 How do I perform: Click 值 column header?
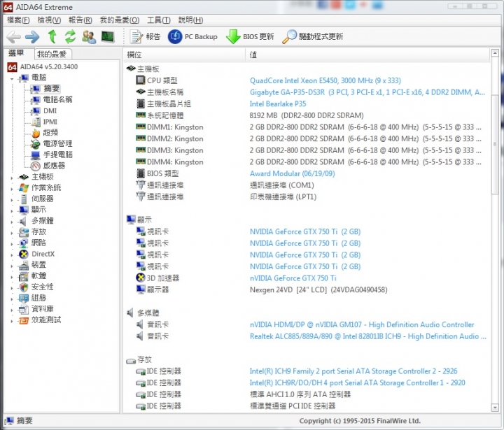point(367,55)
